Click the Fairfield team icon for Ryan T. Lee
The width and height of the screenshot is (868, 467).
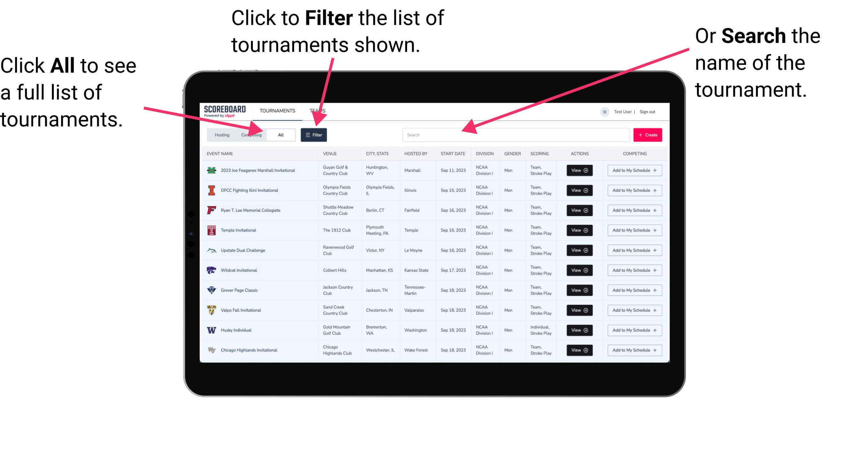tap(210, 210)
